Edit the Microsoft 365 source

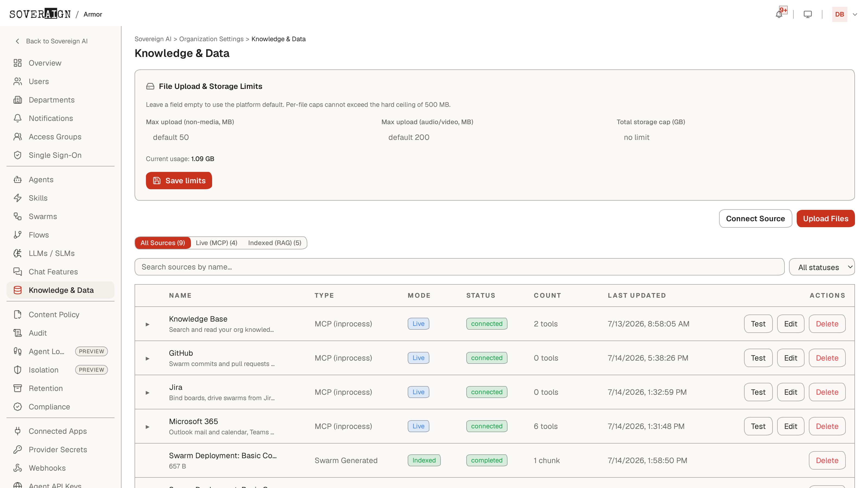point(790,426)
